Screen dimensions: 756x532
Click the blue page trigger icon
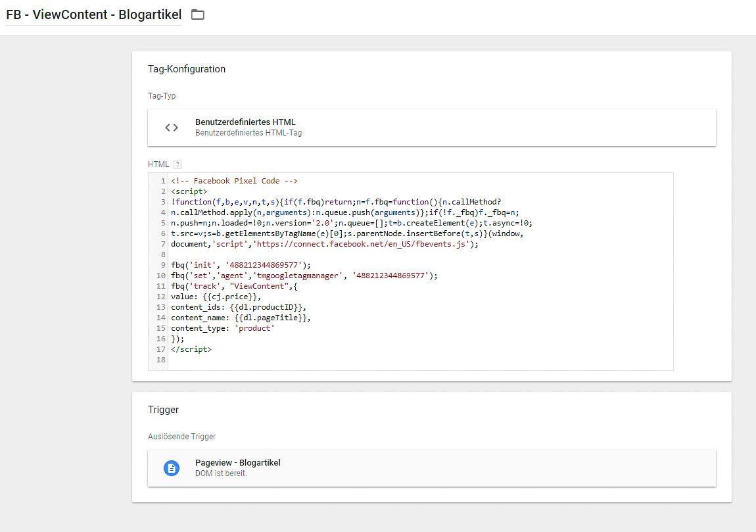coord(172,468)
